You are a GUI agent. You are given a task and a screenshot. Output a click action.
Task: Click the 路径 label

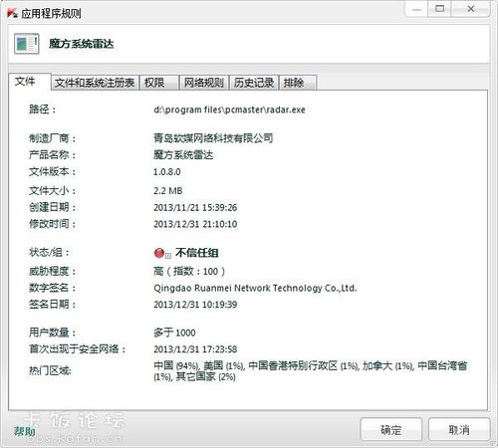coord(42,110)
